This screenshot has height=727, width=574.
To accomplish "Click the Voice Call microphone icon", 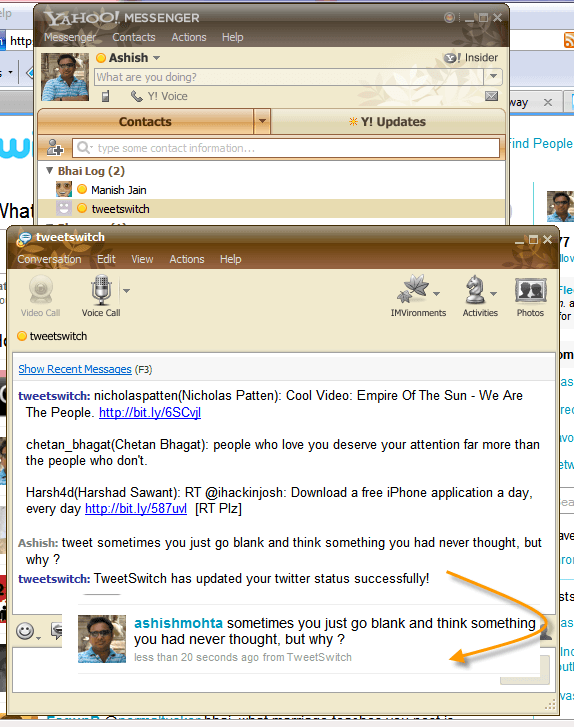I will (101, 290).
